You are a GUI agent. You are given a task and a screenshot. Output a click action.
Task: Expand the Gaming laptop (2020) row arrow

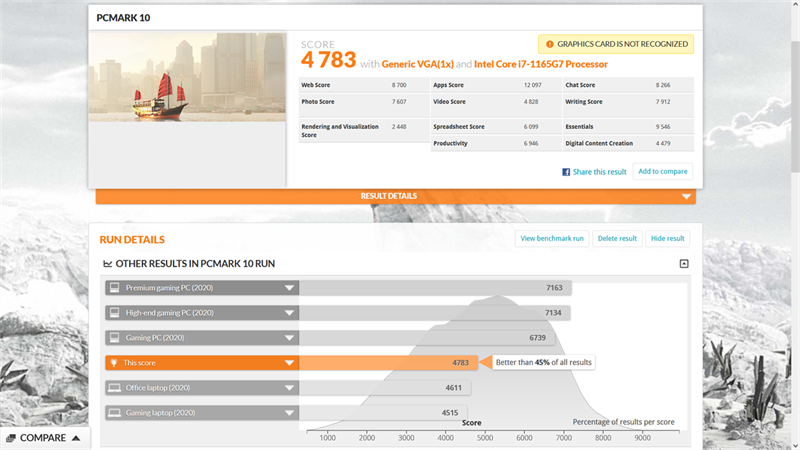[x=289, y=413]
